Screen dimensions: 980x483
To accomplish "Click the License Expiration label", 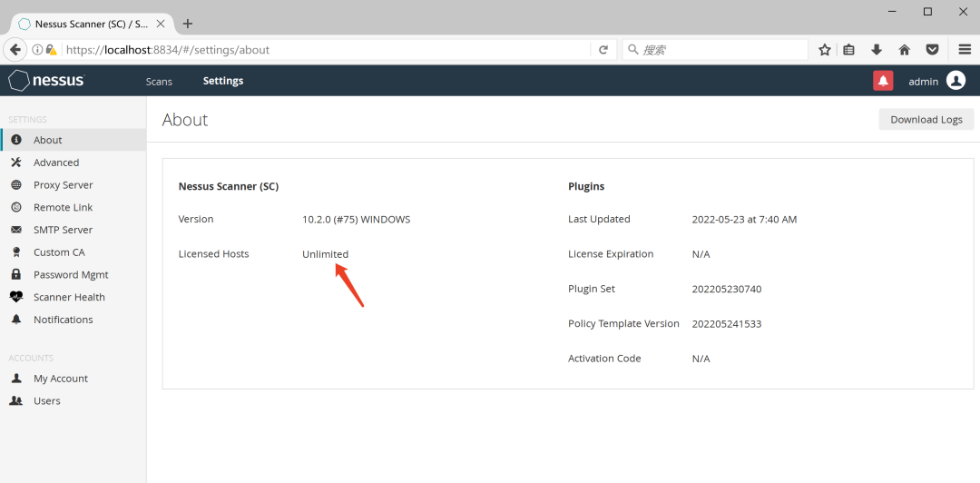I will click(x=611, y=254).
